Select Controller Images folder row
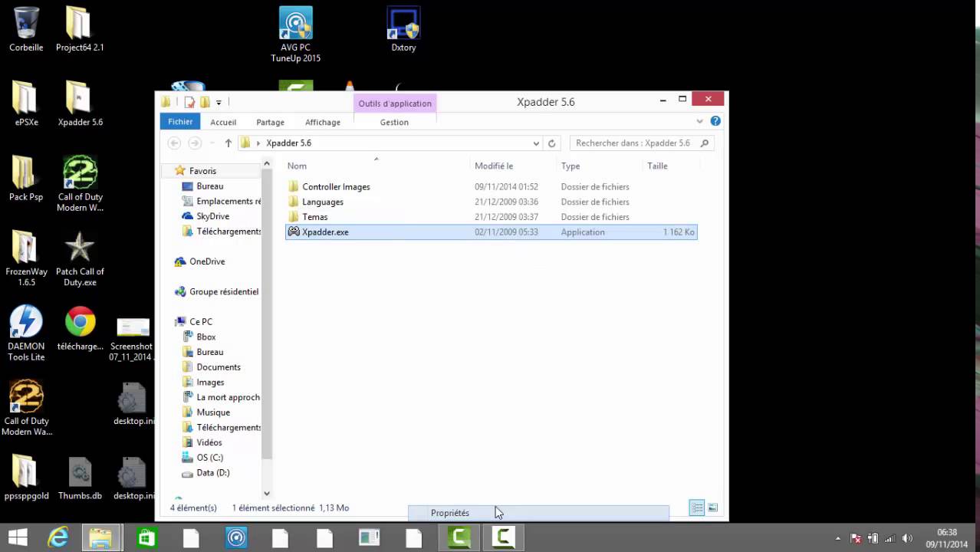This screenshot has width=980, height=552. click(491, 187)
